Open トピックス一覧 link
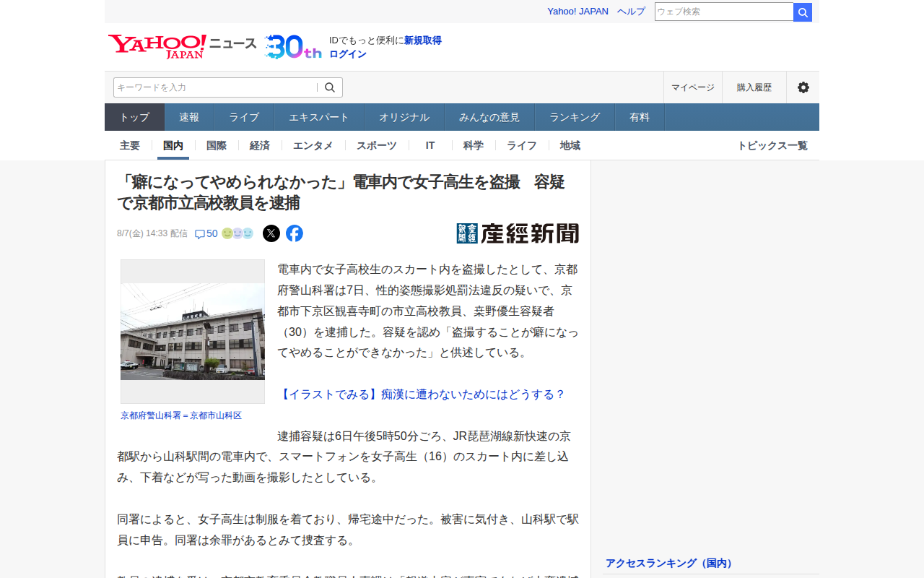The width and height of the screenshot is (924, 578). click(x=772, y=145)
